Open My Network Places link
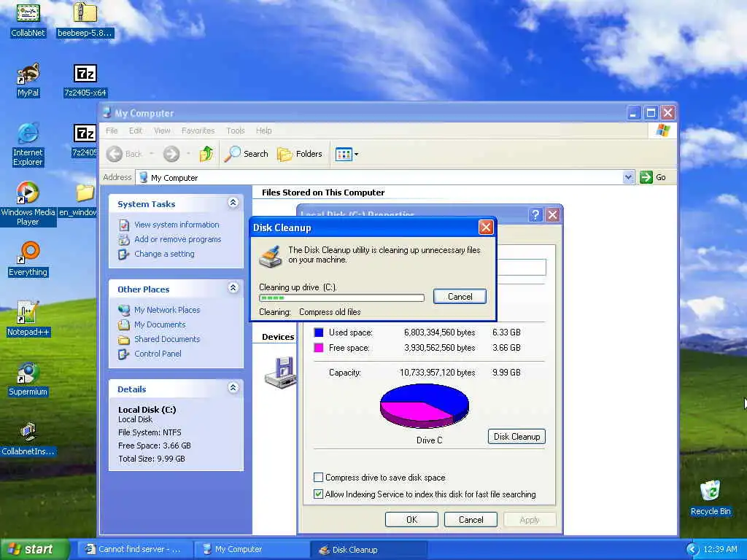The width and height of the screenshot is (747, 560). [167, 309]
